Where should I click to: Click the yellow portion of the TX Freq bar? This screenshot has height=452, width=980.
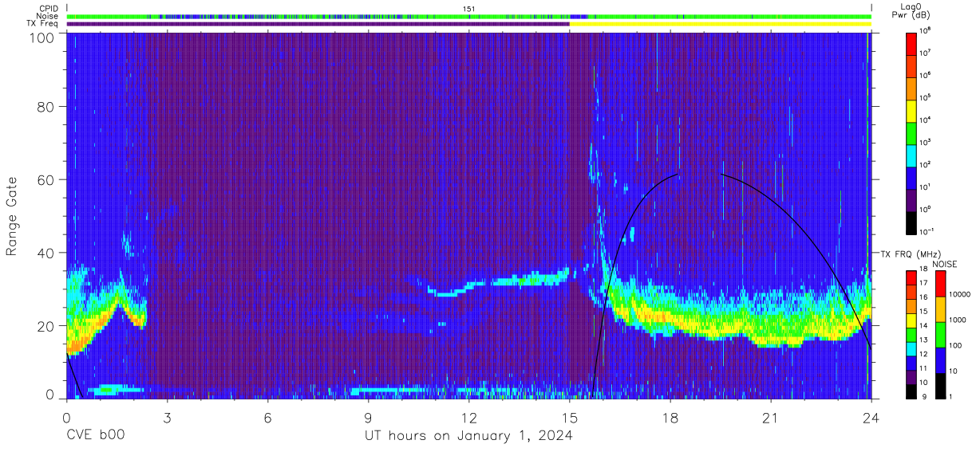click(x=721, y=24)
